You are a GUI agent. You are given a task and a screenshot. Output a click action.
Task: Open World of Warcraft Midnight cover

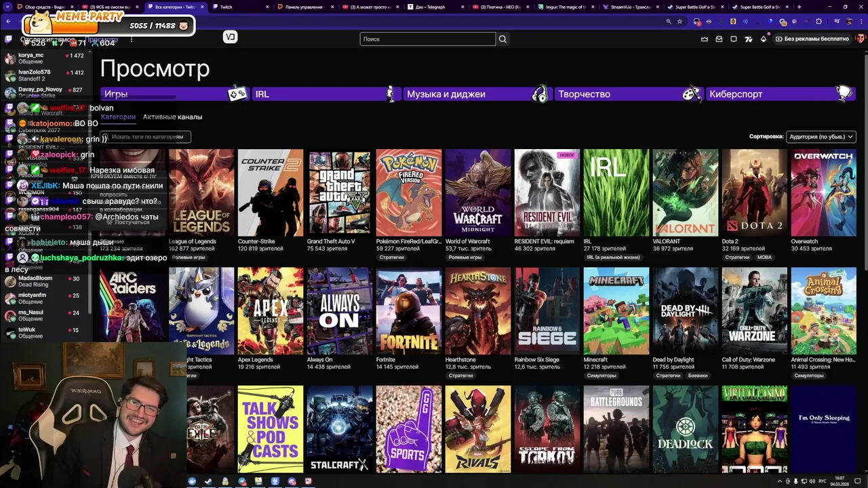478,193
